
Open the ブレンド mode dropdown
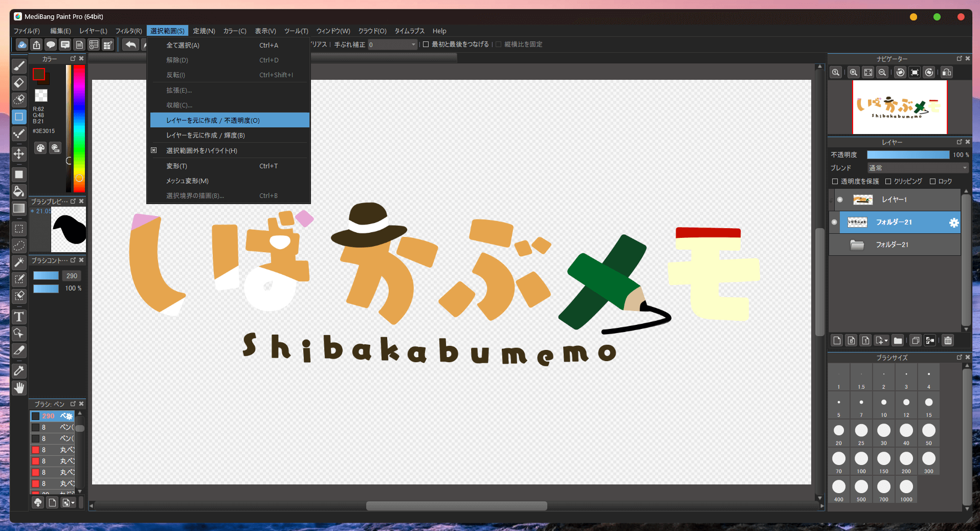coord(918,168)
